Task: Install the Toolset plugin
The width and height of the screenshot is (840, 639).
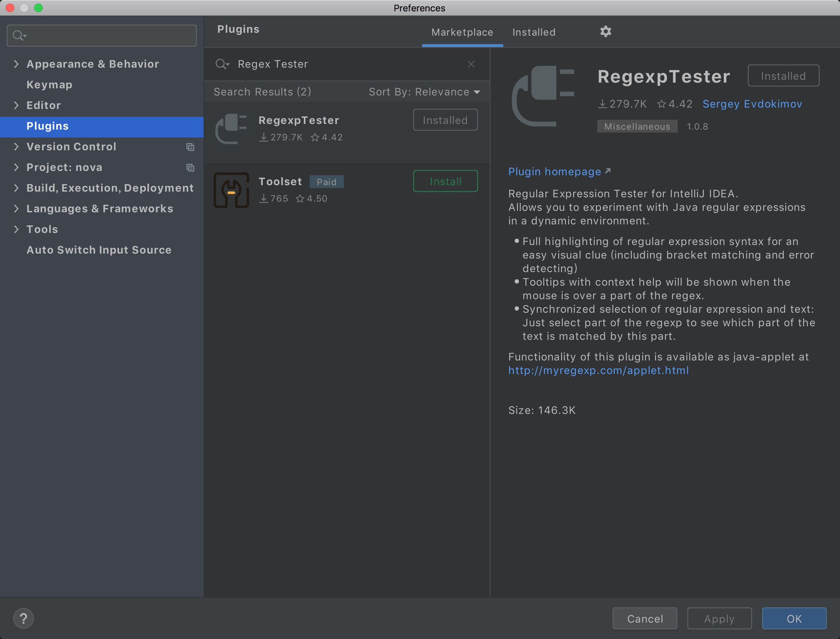Action: pos(446,181)
